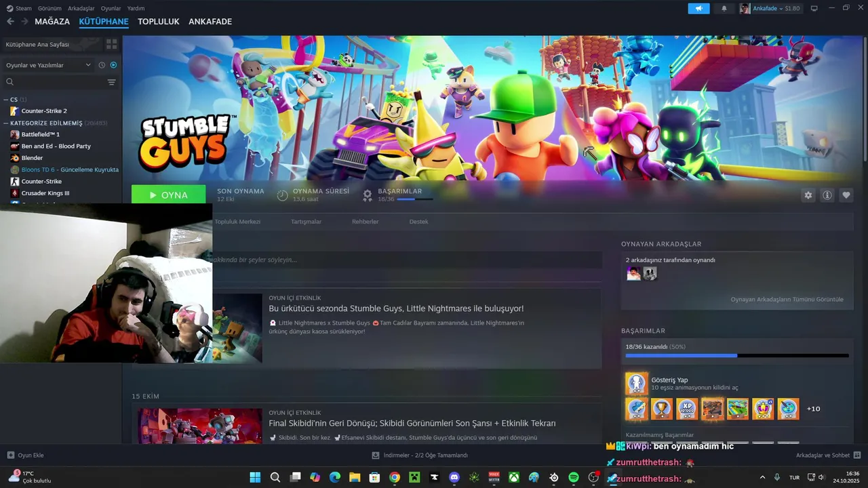Screen dimensions: 868x488
Task: Open Minecraft creeper icon on taskbar
Action: (x=414, y=477)
